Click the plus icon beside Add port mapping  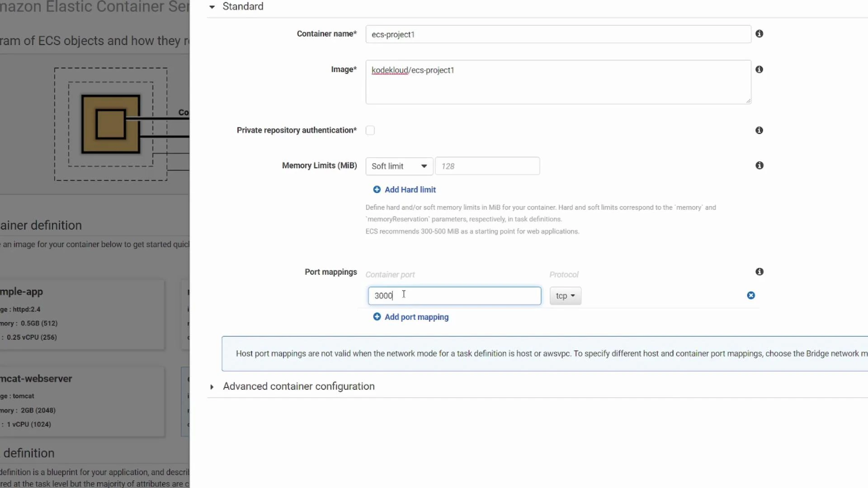377,317
